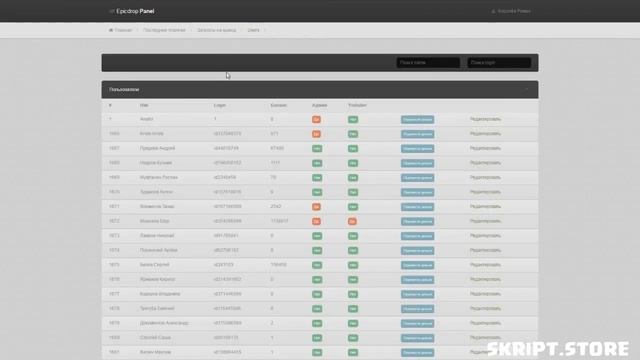Click Редактировать for user 1669
Screen dimensions: 640x360
click(x=485, y=178)
